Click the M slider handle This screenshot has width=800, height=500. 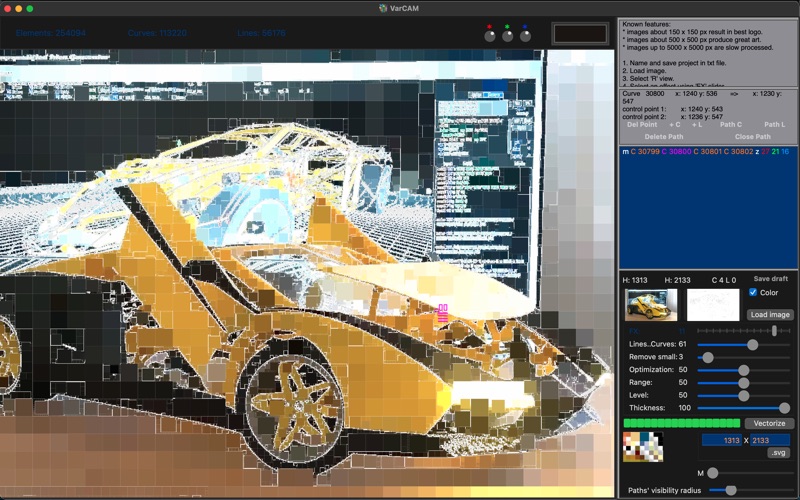tap(713, 473)
